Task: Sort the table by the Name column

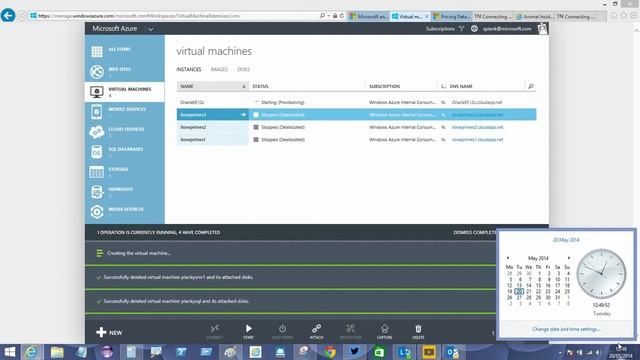Action: pos(212,86)
